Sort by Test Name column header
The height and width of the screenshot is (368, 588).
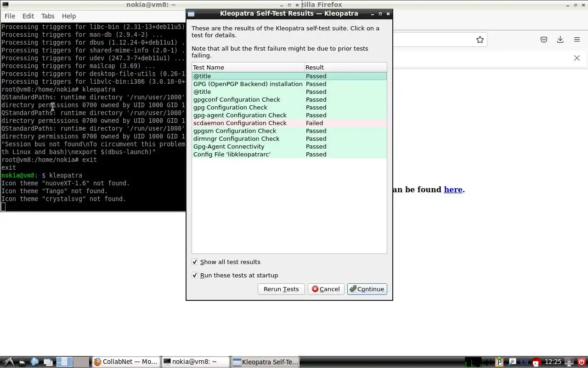click(x=248, y=67)
